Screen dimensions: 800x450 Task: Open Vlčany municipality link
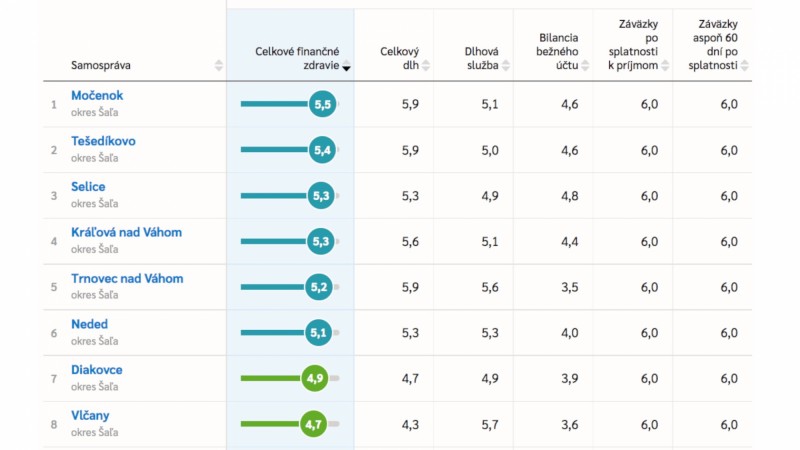coord(90,416)
